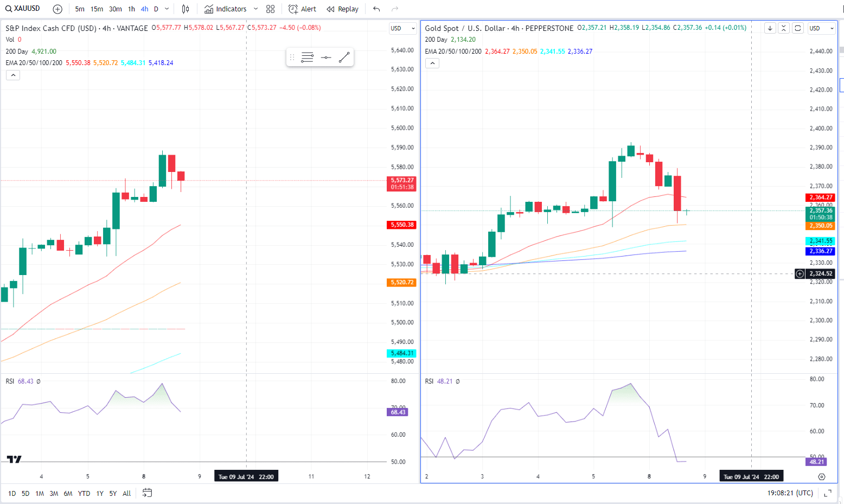Viewport: 844px width, 504px height.
Task: Select the trend line drawing tool
Action: [344, 57]
